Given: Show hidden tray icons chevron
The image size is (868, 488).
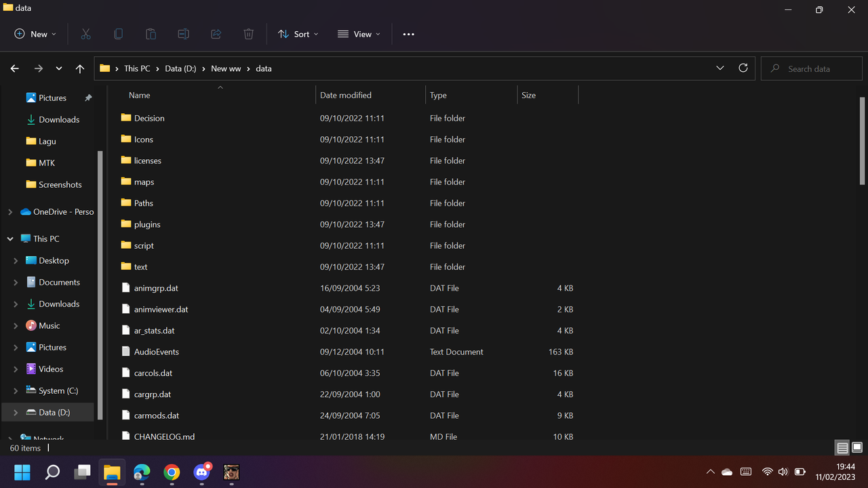Looking at the screenshot, I should pos(710,472).
